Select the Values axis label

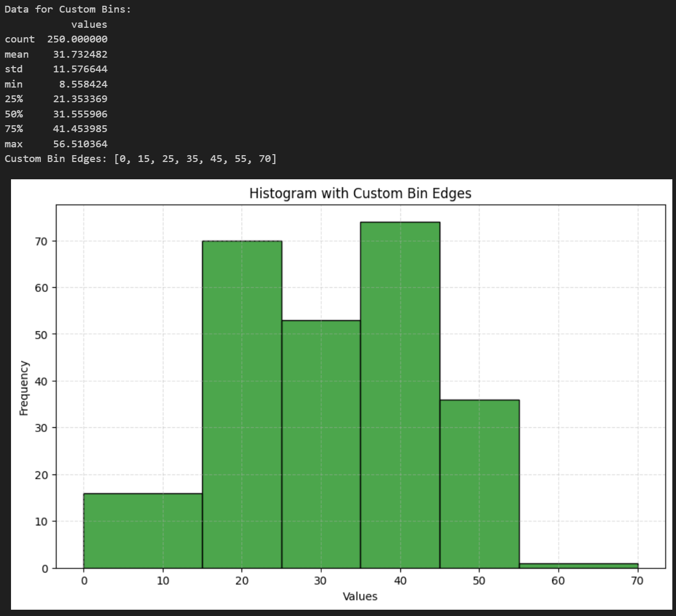pos(360,596)
